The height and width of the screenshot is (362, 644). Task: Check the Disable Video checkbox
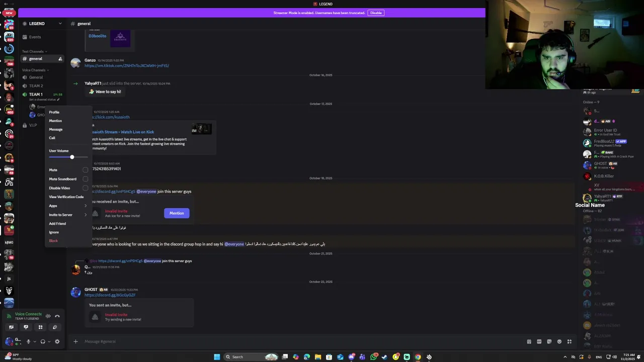(85, 188)
